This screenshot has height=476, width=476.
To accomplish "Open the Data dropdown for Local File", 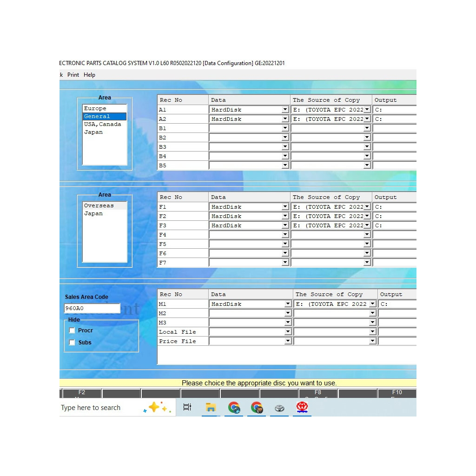I will coord(288,332).
